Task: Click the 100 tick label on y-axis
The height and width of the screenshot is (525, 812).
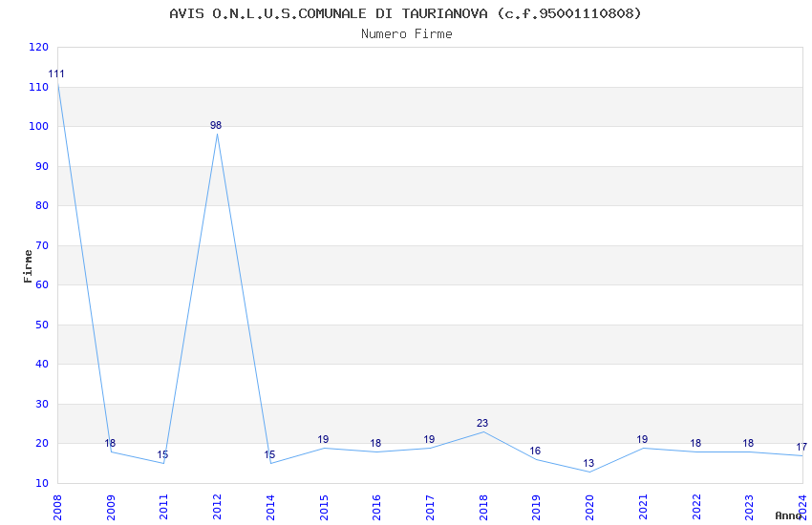Action: coord(39,126)
